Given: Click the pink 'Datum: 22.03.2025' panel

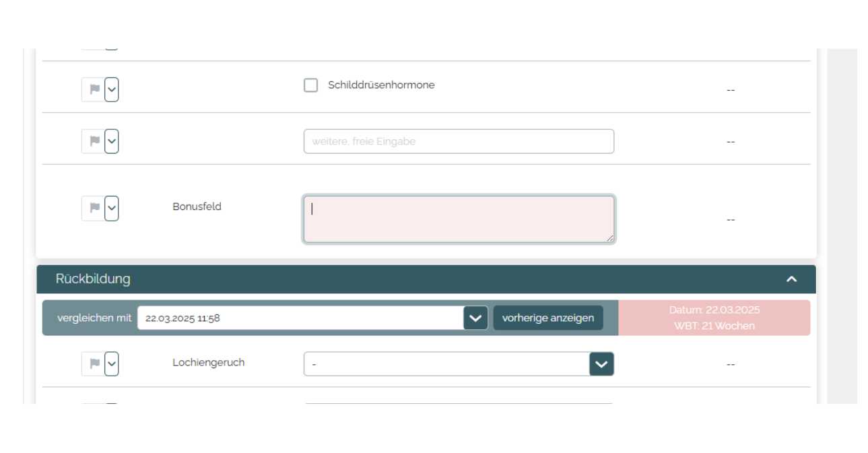Looking at the screenshot, I should [x=714, y=318].
